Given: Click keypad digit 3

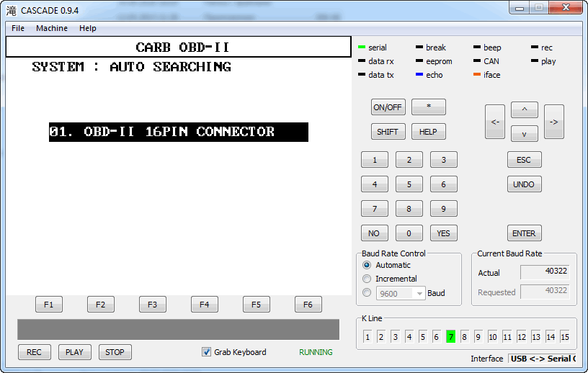Looking at the screenshot, I should 444,160.
